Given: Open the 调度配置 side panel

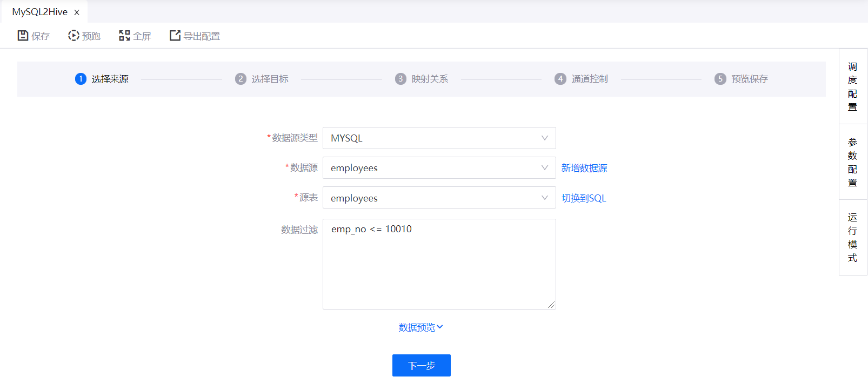Looking at the screenshot, I should coord(853,86).
